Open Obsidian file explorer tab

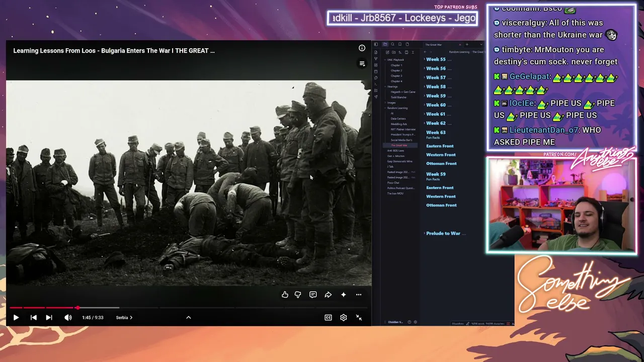point(385,44)
